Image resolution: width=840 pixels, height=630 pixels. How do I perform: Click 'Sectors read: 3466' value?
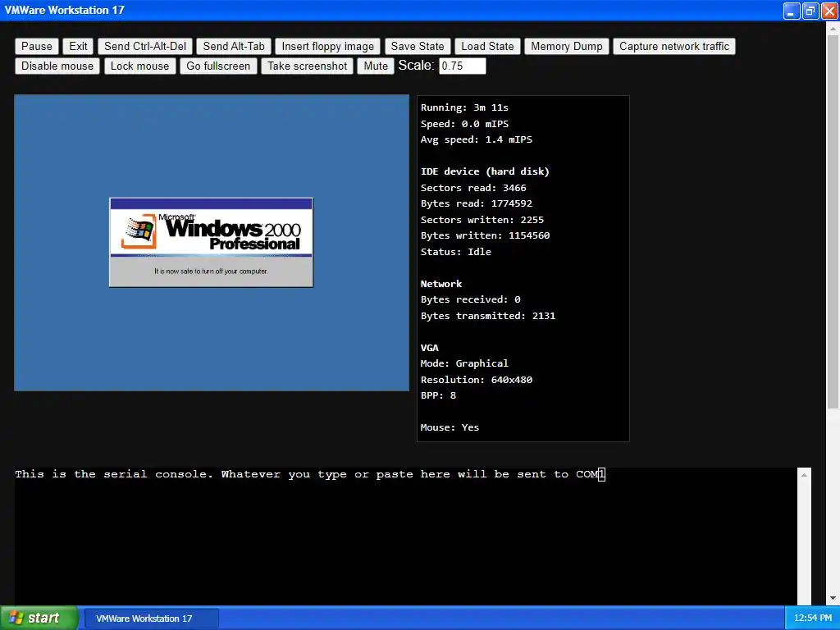coord(473,188)
